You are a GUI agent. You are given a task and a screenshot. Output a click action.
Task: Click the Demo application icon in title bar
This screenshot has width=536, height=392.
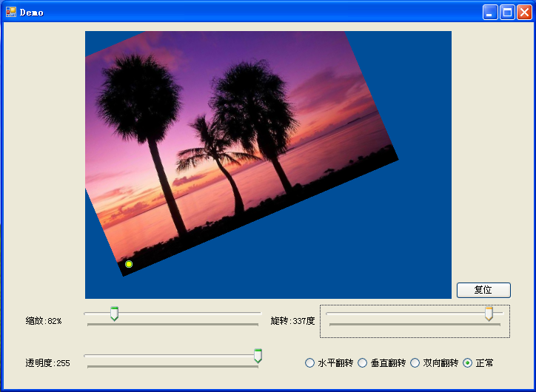tap(10, 12)
